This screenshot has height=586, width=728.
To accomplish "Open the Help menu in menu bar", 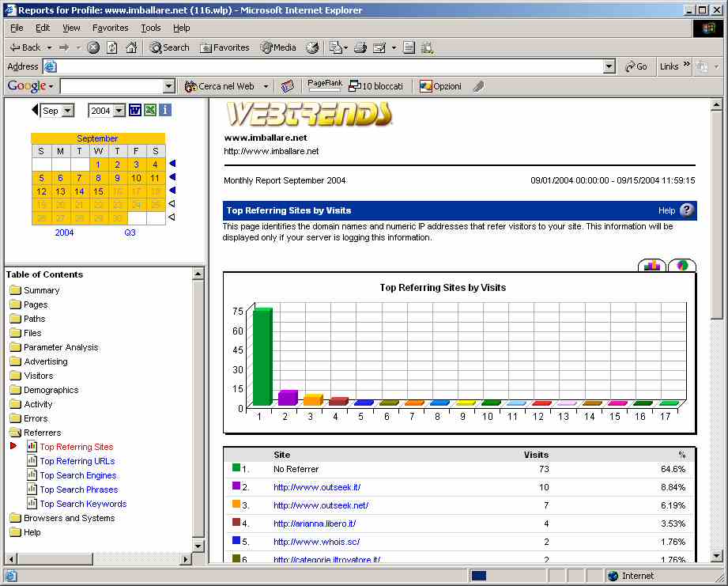I will coord(182,28).
